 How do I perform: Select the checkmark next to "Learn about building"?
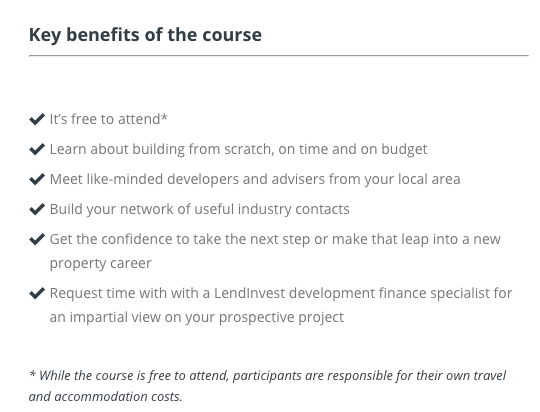click(37, 149)
